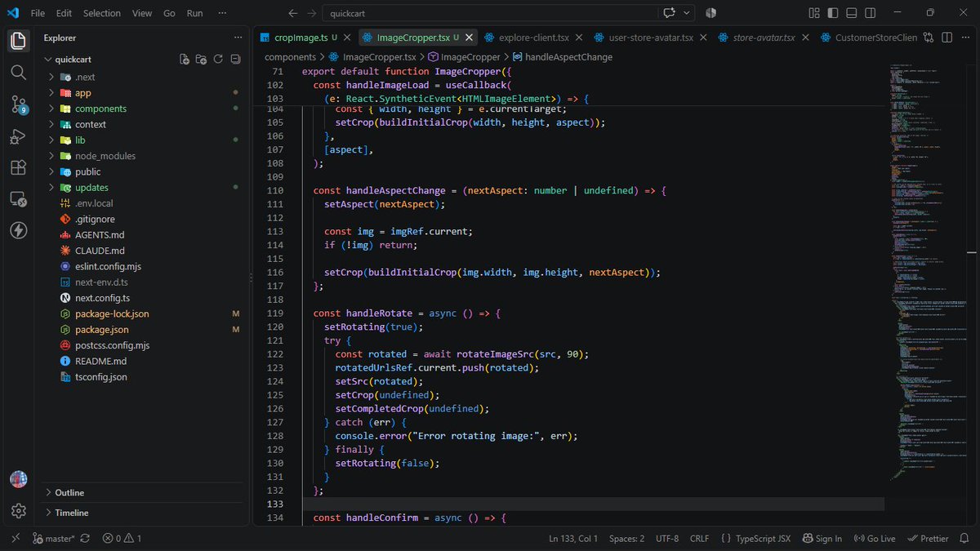Screen dimensions: 980x551
Task: Click New Folder icon in Explorer header
Action: point(201,60)
